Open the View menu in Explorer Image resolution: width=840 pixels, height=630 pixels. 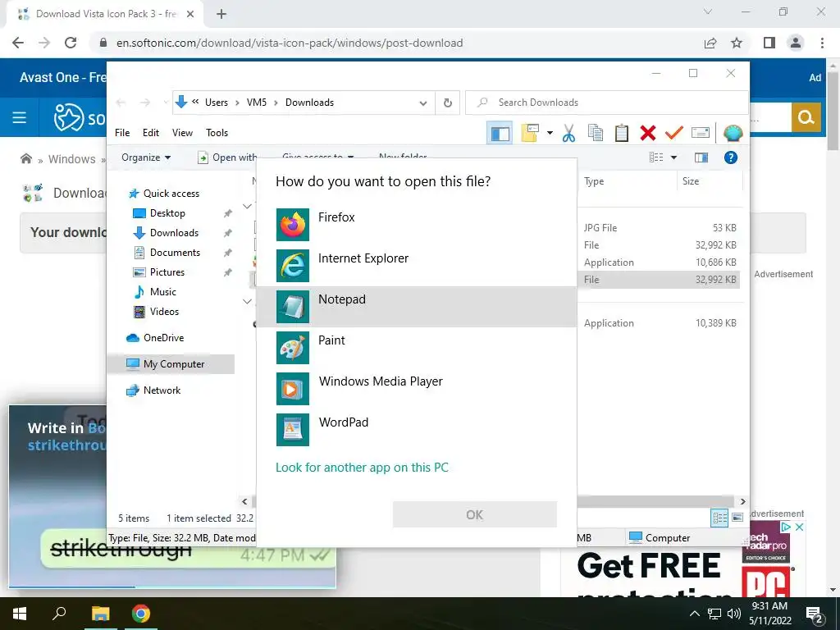click(x=182, y=133)
